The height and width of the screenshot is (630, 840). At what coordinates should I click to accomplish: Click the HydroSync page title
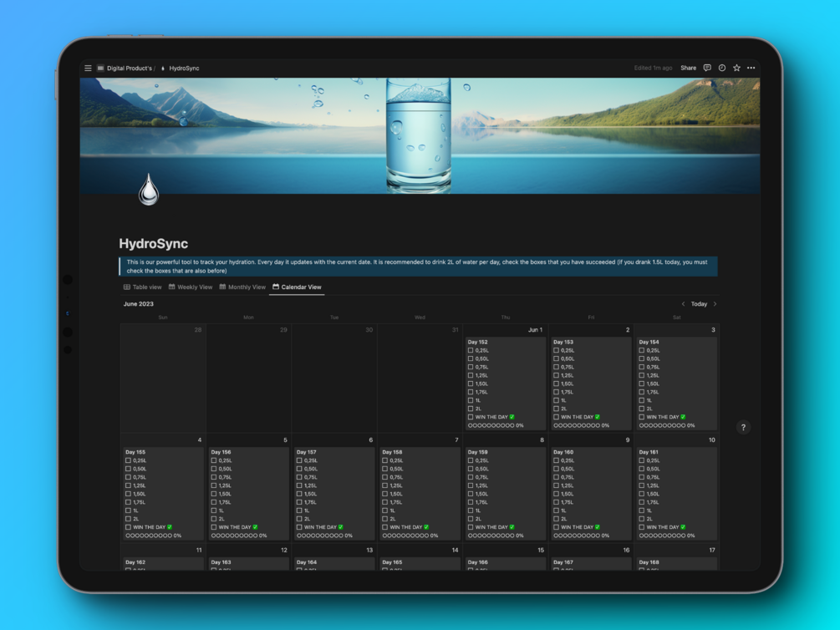point(153,244)
